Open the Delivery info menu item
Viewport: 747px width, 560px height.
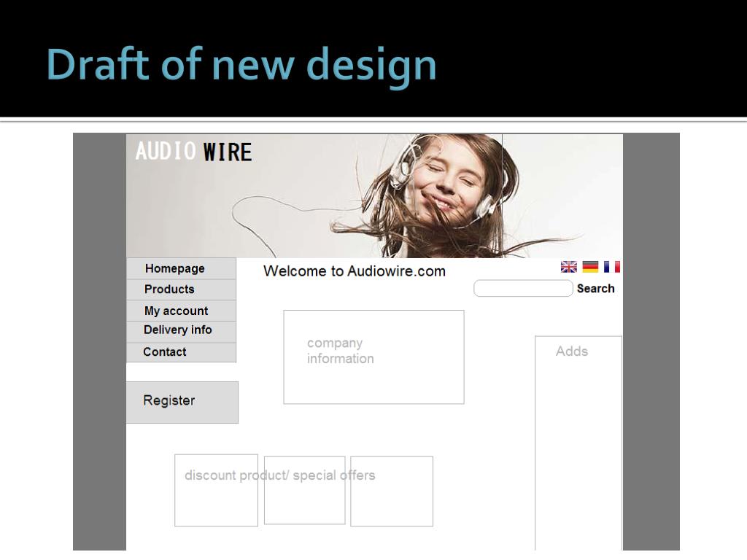(x=181, y=332)
